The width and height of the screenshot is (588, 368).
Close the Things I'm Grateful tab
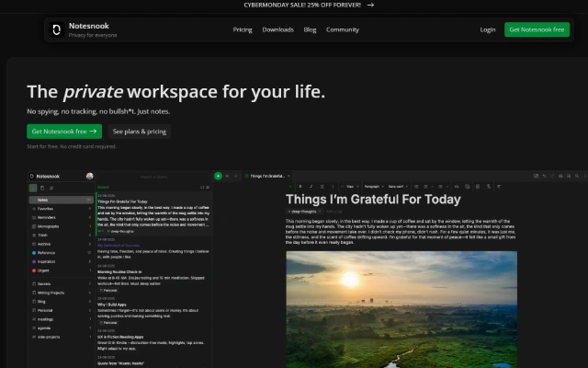(288, 176)
